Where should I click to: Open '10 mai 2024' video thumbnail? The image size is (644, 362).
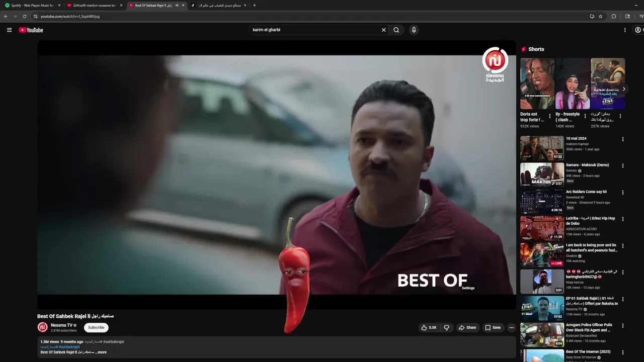point(542,148)
